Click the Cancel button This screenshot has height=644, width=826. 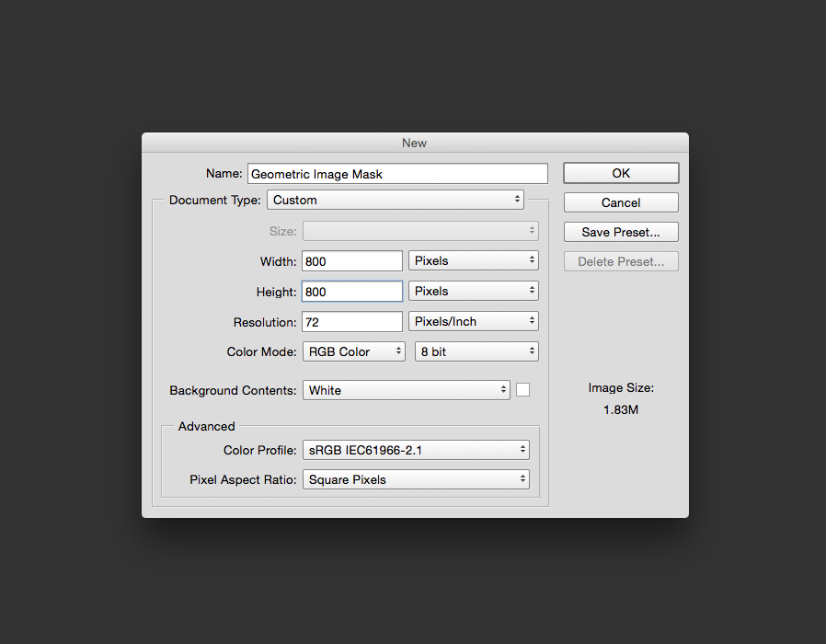click(x=621, y=203)
